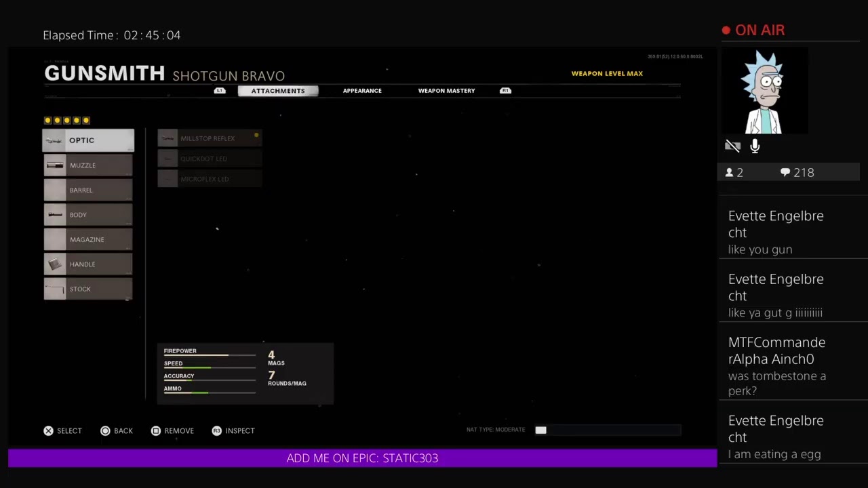Viewport: 868px width, 488px height.
Task: Click the Ammo stat bar
Action: (x=210, y=393)
